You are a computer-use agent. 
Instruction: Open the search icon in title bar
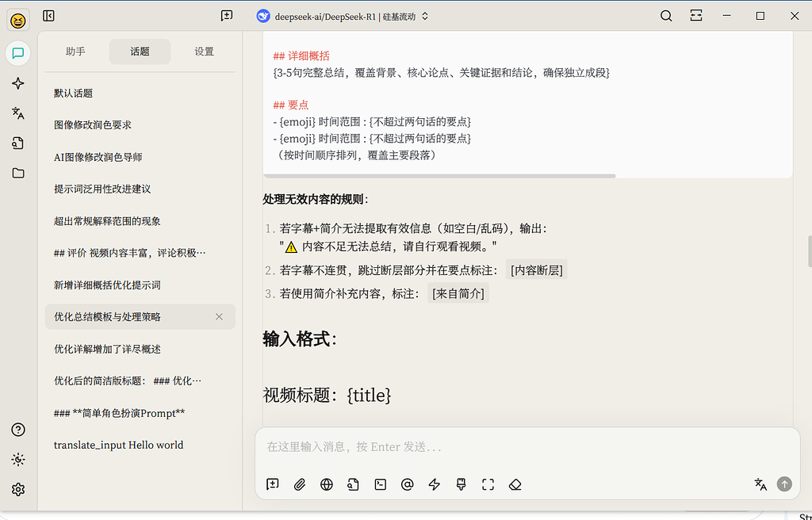666,16
